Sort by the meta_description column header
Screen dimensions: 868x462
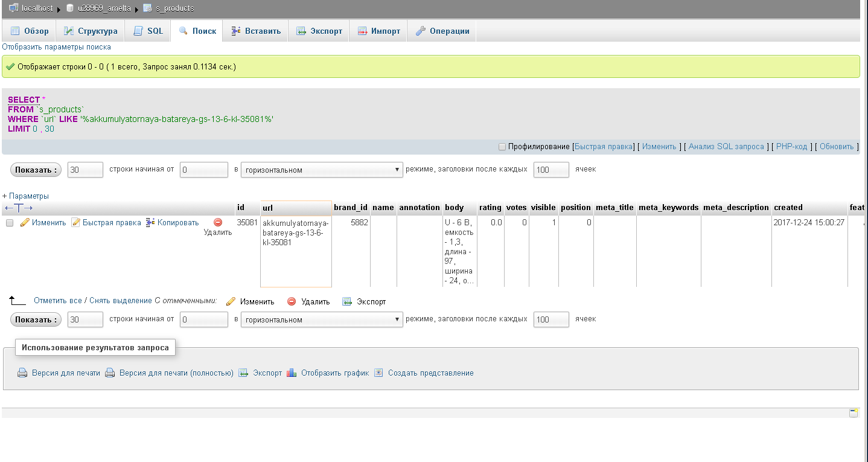coord(736,207)
